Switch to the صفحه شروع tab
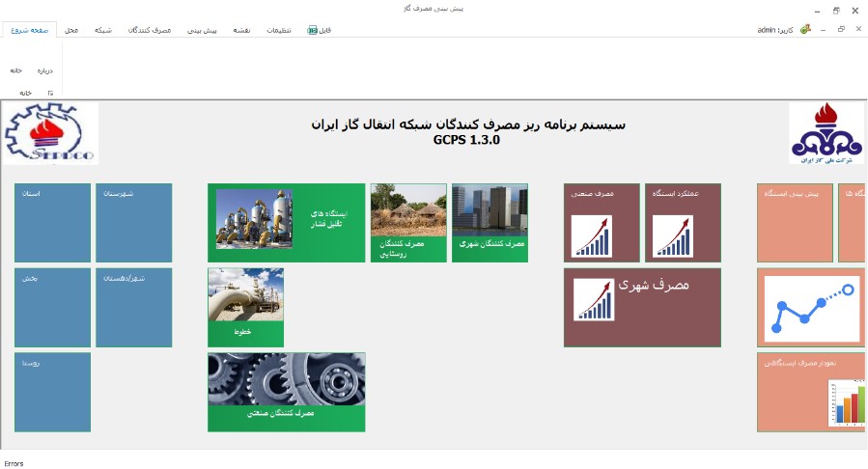The width and height of the screenshot is (868, 469). [29, 30]
